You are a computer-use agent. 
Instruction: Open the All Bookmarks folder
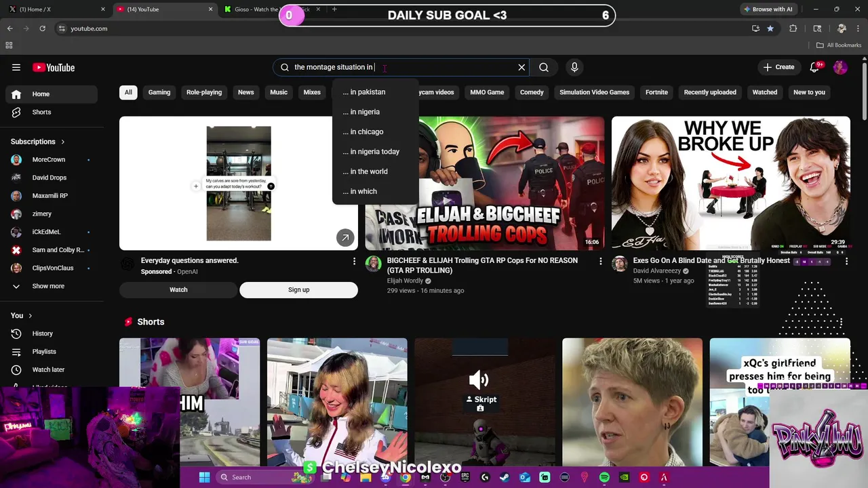click(839, 45)
